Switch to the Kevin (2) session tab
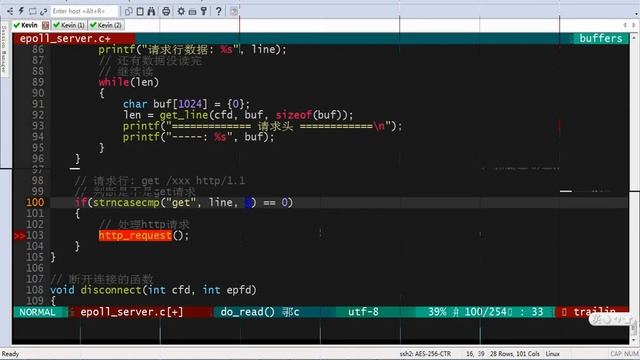 click(x=106, y=25)
